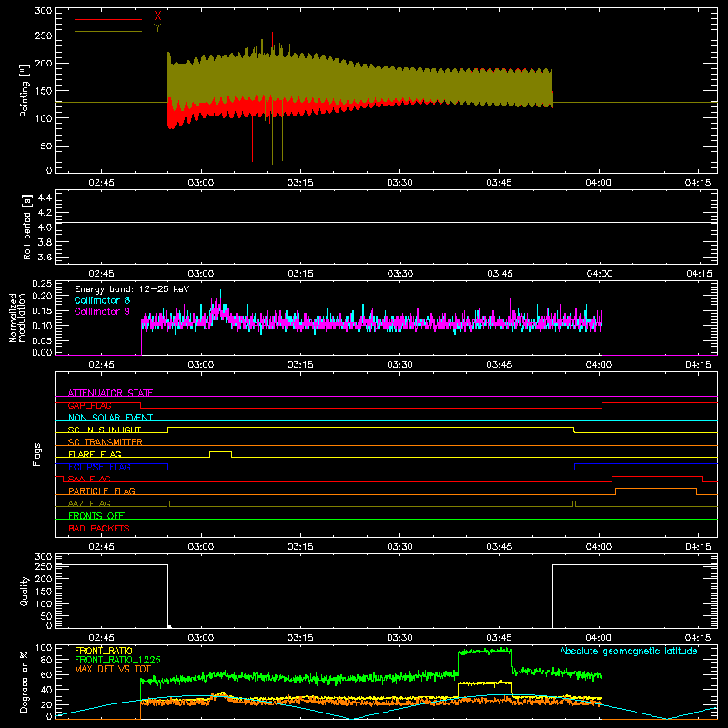Click the 3.6 tick on Roll period axis
This screenshot has width=728, height=728.
pyautogui.click(x=45, y=258)
